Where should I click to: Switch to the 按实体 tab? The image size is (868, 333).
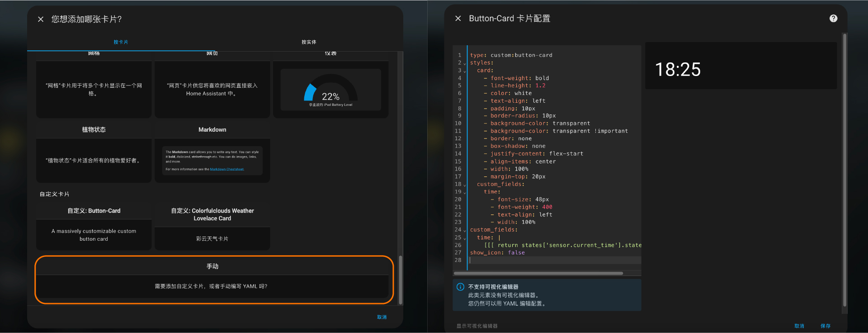[x=309, y=42]
